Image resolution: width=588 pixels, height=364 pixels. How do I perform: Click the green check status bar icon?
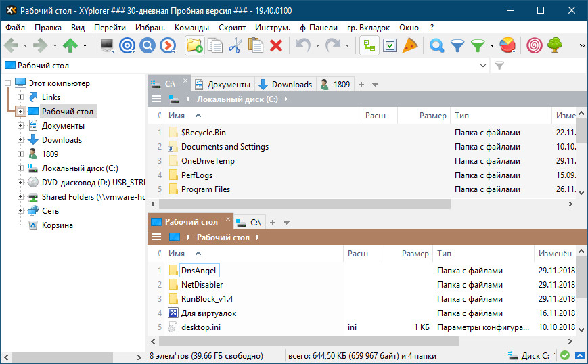click(565, 355)
